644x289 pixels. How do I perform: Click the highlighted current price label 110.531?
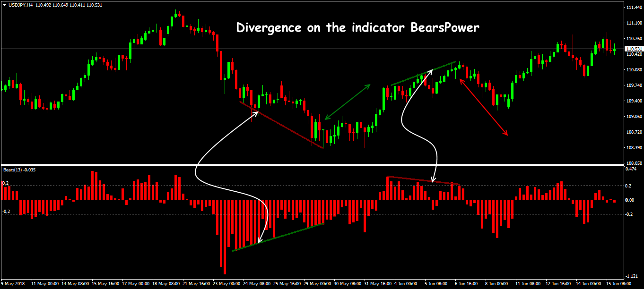[634, 49]
